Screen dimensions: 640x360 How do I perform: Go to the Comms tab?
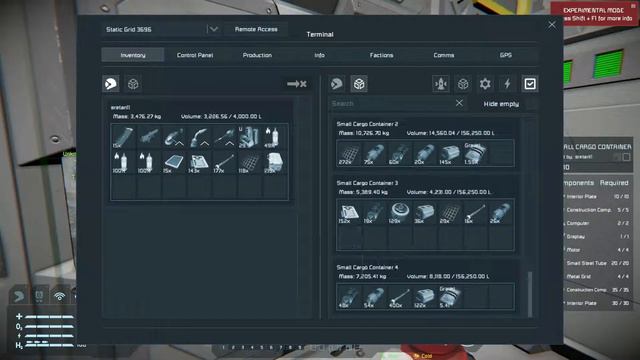(x=444, y=55)
